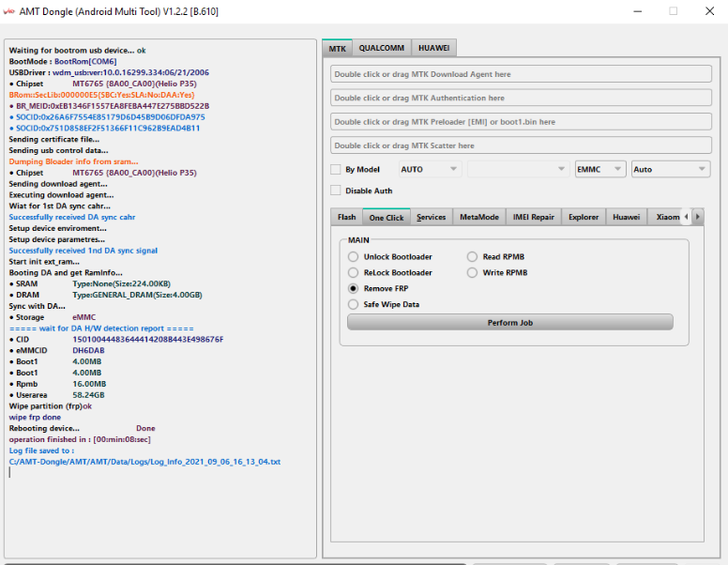Viewport: 728px width, 565px height.
Task: Minimize the AMT Dongle window
Action: click(x=638, y=11)
